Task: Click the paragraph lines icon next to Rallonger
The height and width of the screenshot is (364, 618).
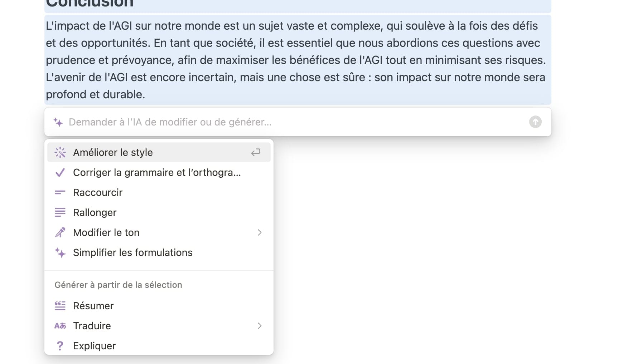Action: (60, 212)
